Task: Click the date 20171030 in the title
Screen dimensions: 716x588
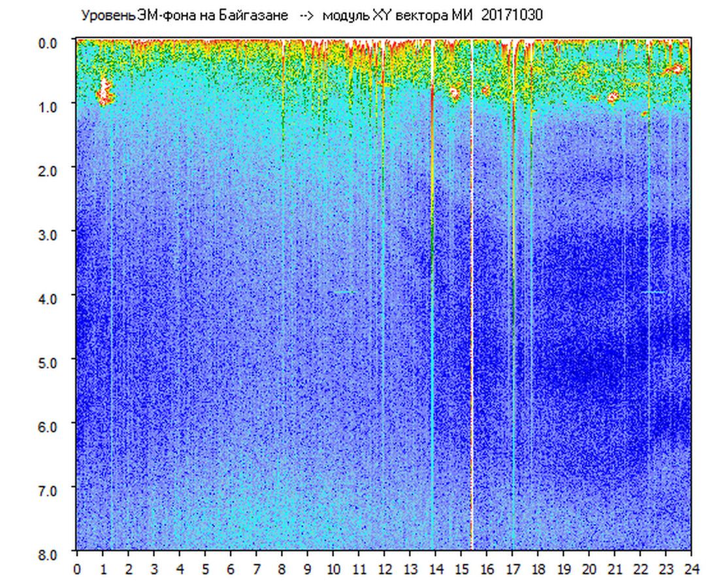Action: pyautogui.click(x=512, y=16)
